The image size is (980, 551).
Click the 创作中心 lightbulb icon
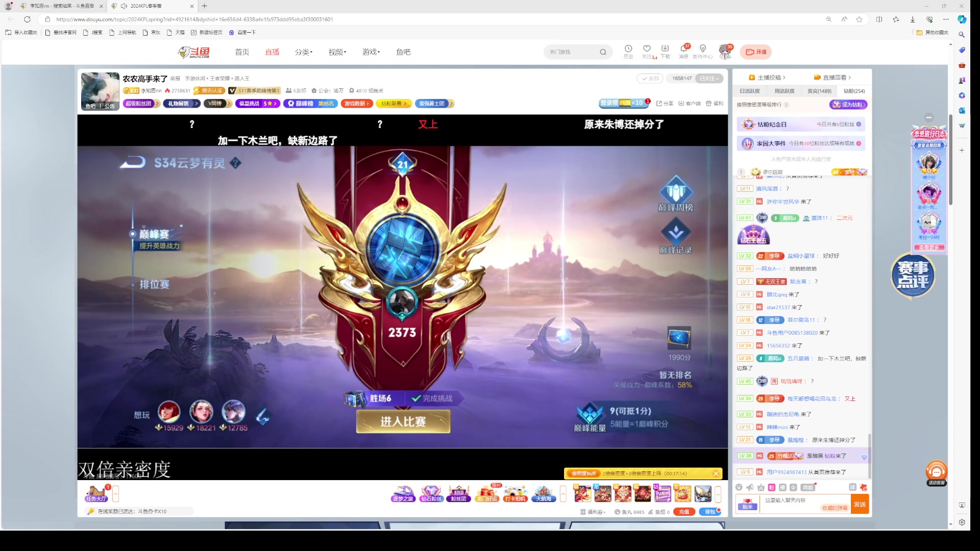click(703, 49)
